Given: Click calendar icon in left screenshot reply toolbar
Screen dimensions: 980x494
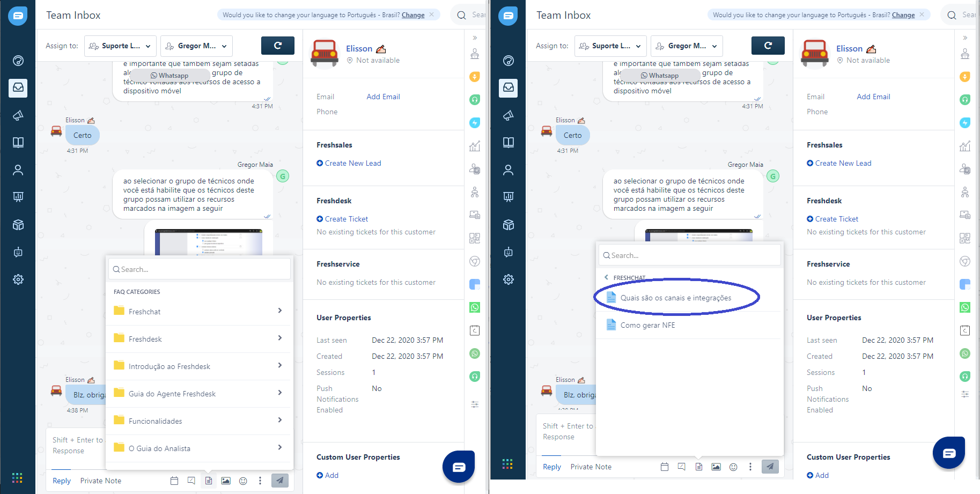Looking at the screenshot, I should 174,481.
